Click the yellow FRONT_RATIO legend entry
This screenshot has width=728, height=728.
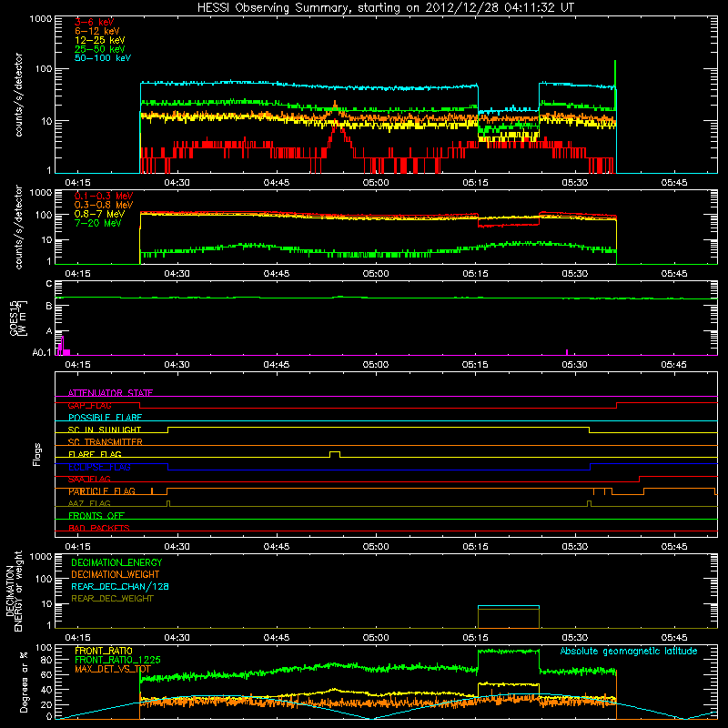pyautogui.click(x=104, y=651)
